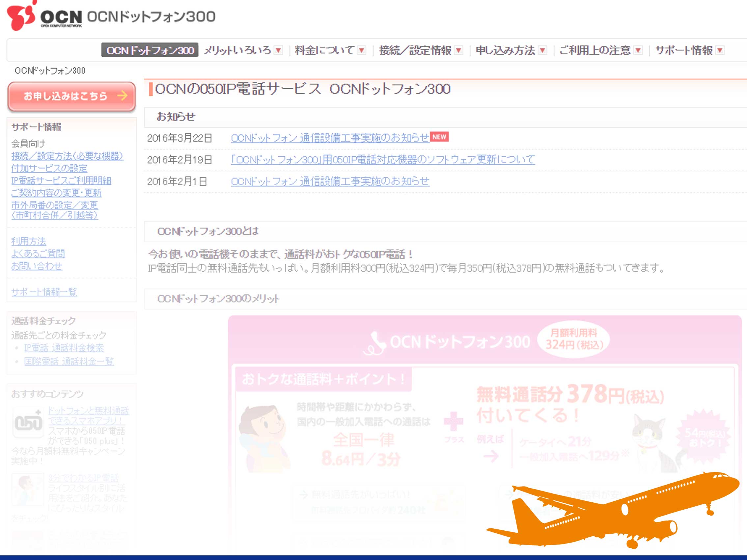Click the pink plus icon in merit banner
747x560 pixels.
[x=453, y=421]
